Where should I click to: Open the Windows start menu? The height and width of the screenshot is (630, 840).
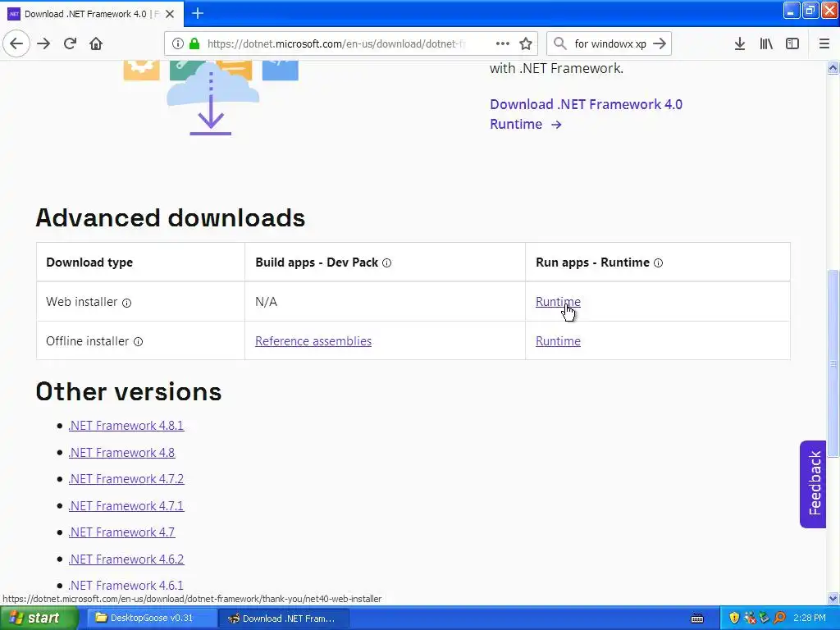(38, 619)
